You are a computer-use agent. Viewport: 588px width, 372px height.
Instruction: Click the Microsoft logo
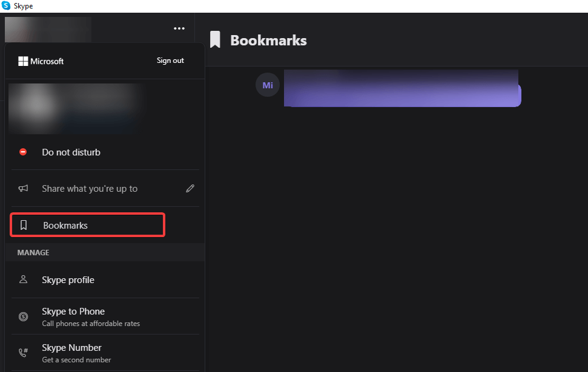(x=23, y=61)
